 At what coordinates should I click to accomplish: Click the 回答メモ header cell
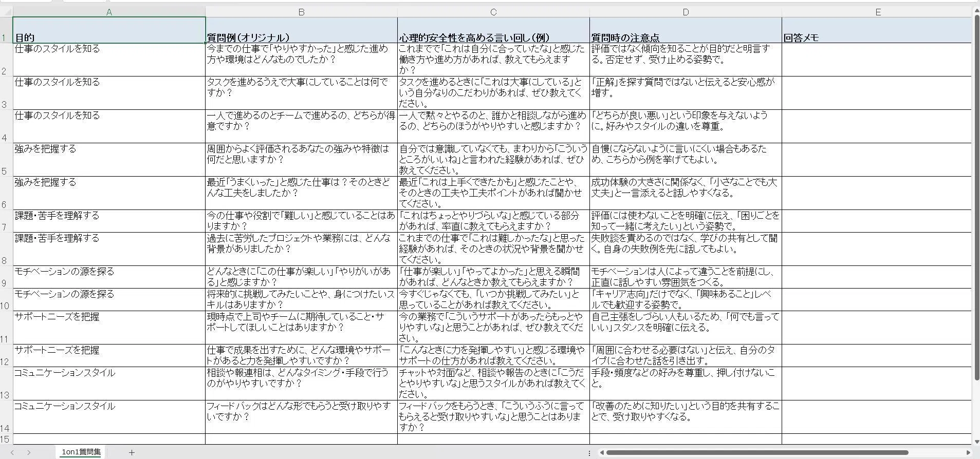coord(877,30)
